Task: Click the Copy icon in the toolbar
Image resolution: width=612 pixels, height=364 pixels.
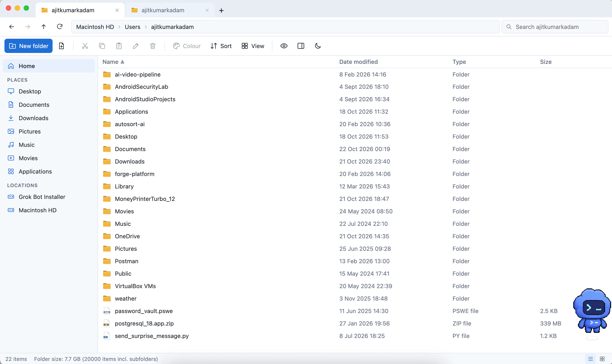Action: (102, 46)
